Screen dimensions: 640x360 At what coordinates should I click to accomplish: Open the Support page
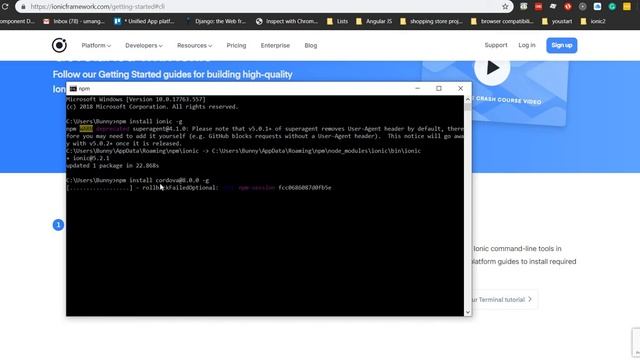496,45
